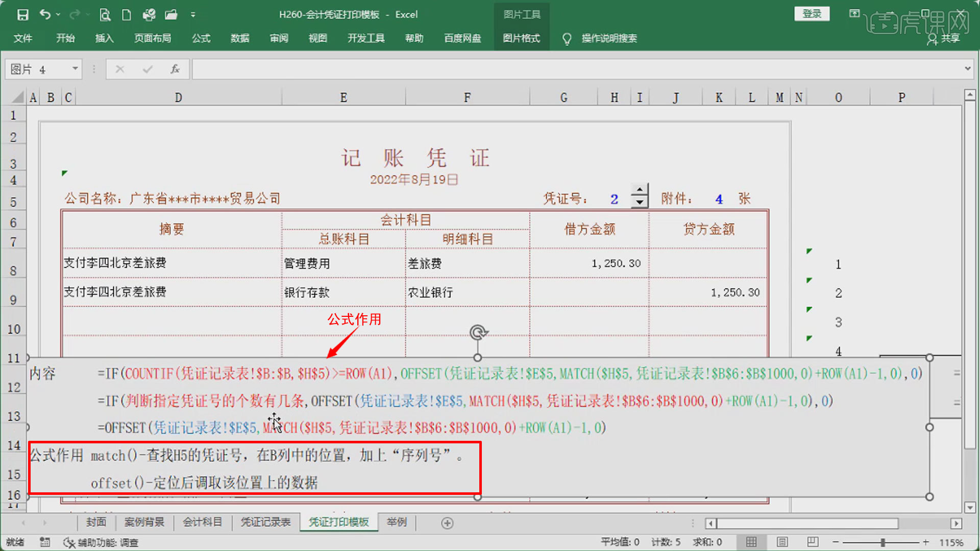Open the 公式 ribbon tab

[x=201, y=38]
